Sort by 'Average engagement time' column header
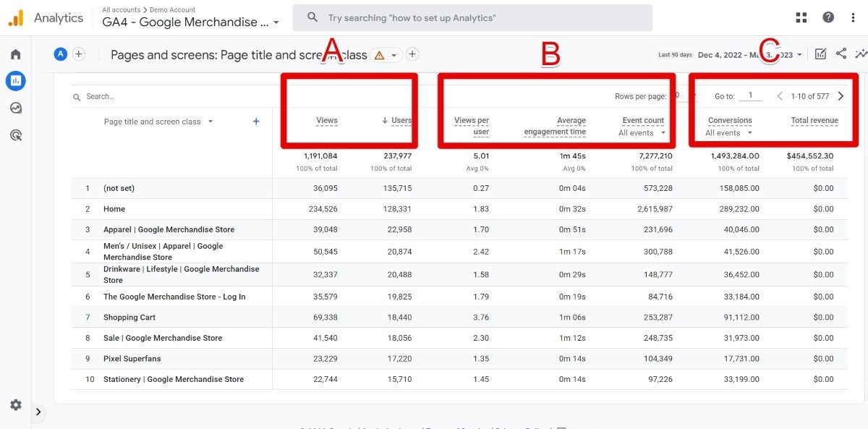The image size is (868, 429). click(555, 126)
